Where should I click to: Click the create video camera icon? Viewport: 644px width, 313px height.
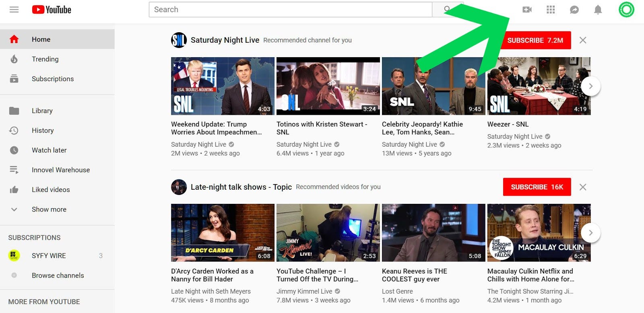click(x=527, y=9)
